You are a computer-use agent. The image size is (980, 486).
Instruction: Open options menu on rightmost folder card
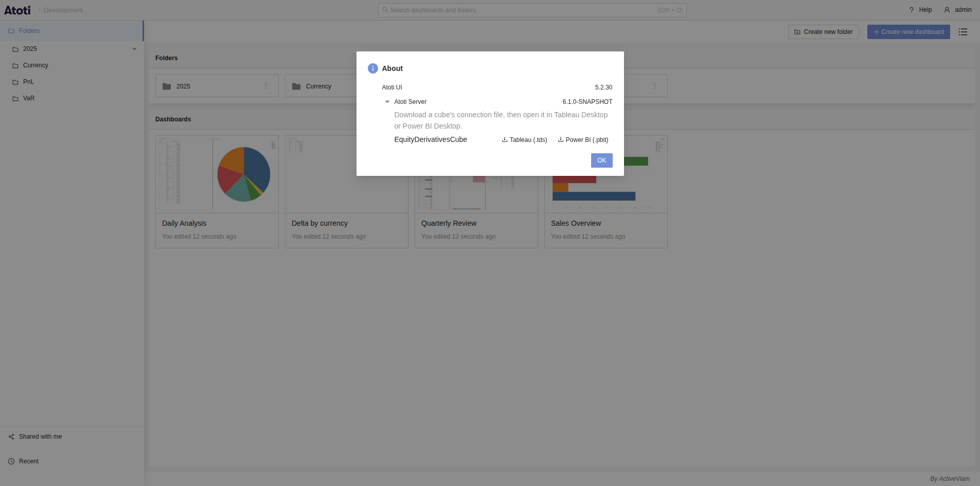click(655, 86)
